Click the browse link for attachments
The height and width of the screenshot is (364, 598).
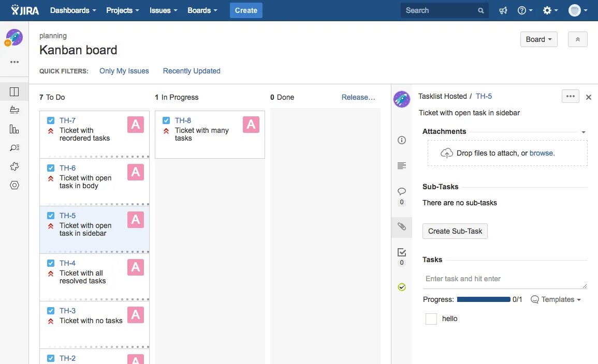click(x=541, y=153)
